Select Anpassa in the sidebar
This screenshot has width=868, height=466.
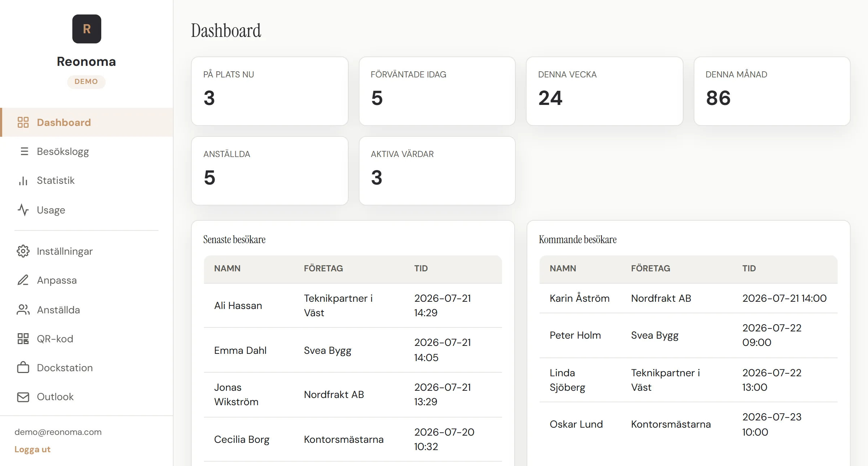pyautogui.click(x=87, y=280)
